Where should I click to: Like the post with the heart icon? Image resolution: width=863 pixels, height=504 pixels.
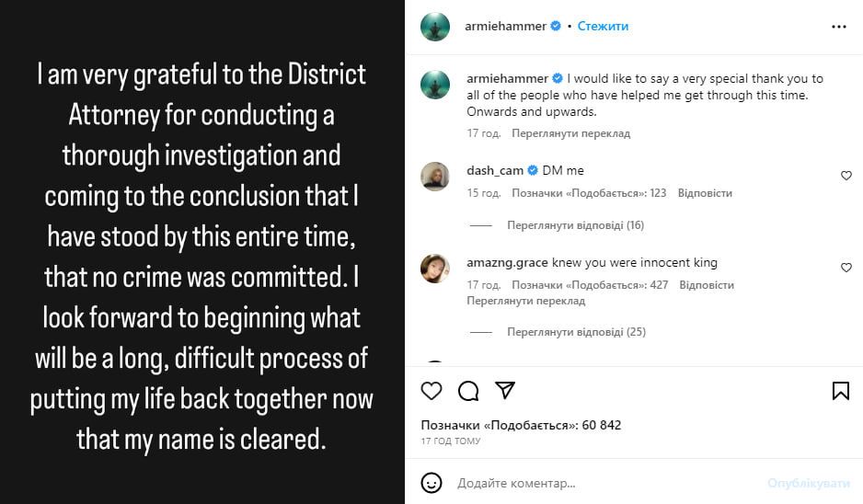coord(431,391)
